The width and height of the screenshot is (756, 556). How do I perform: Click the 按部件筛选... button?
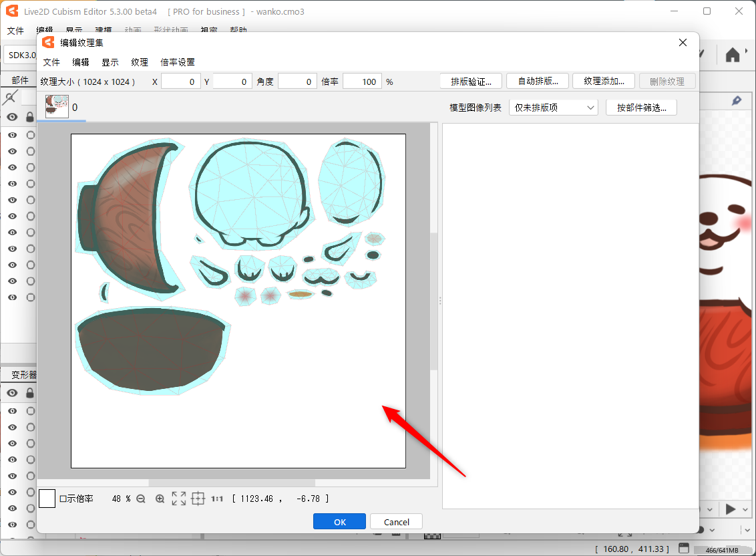[x=641, y=108]
